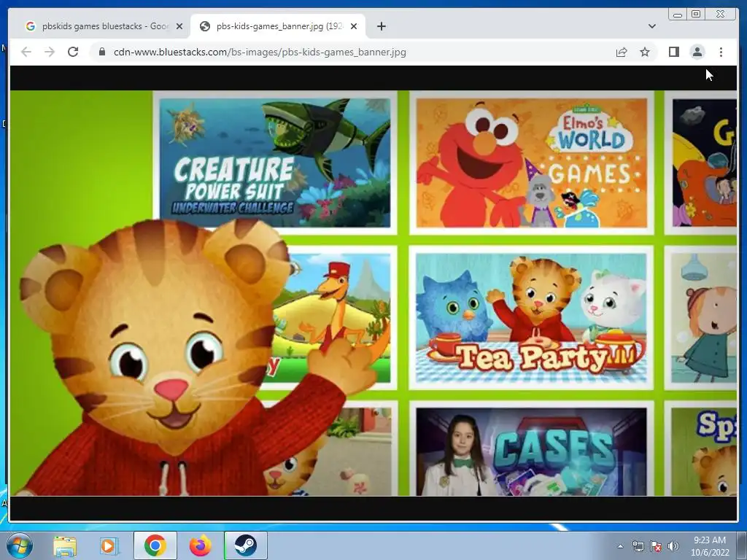Click the Chrome taskbar icon
Image resolution: width=747 pixels, height=560 pixels.
point(155,545)
